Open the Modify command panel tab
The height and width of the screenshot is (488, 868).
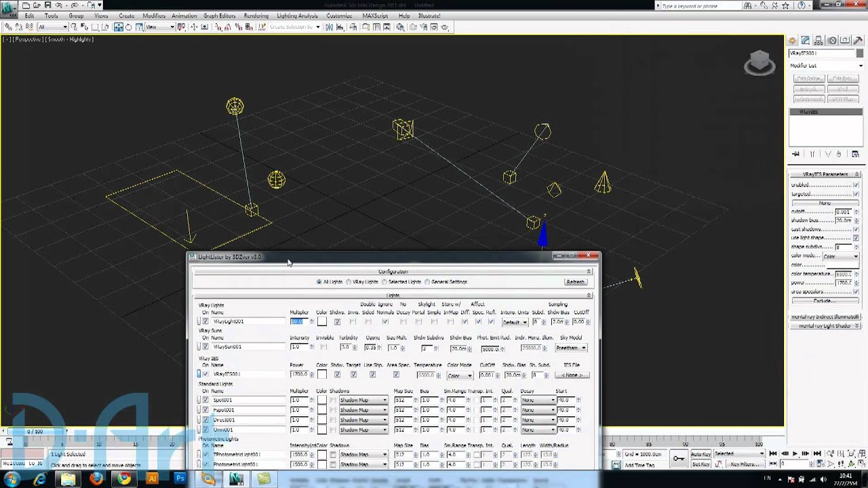806,41
